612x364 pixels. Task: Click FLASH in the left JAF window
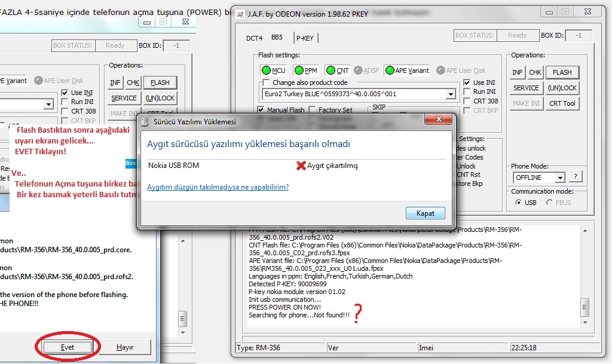pos(160,82)
